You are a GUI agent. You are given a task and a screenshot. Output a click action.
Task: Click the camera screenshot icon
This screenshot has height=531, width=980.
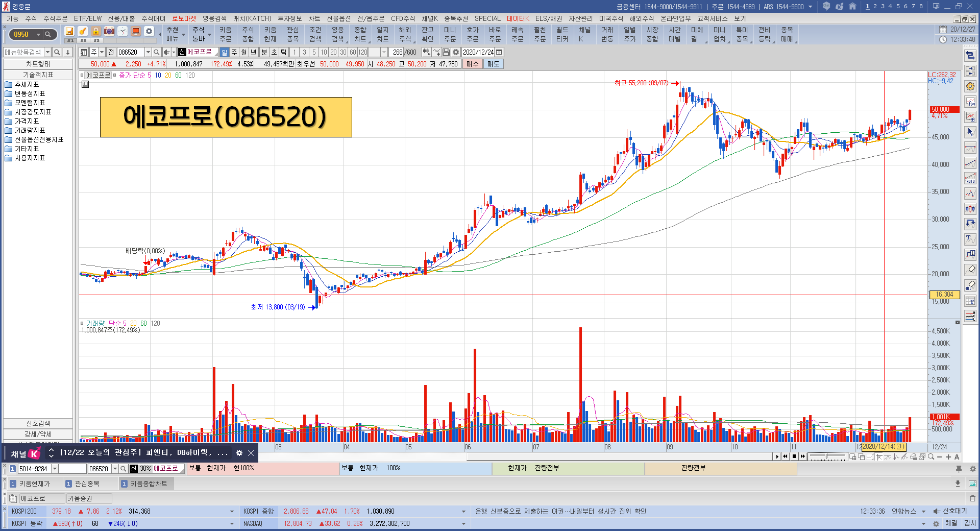pos(109,31)
